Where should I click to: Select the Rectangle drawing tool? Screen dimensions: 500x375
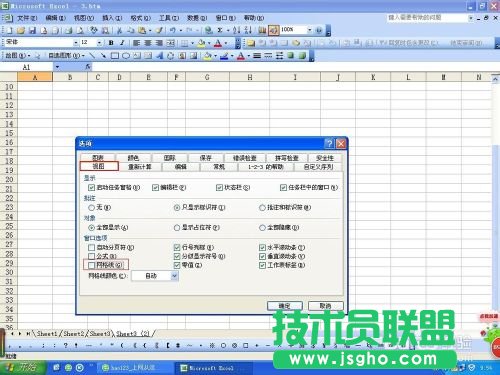pyautogui.click(x=115, y=56)
